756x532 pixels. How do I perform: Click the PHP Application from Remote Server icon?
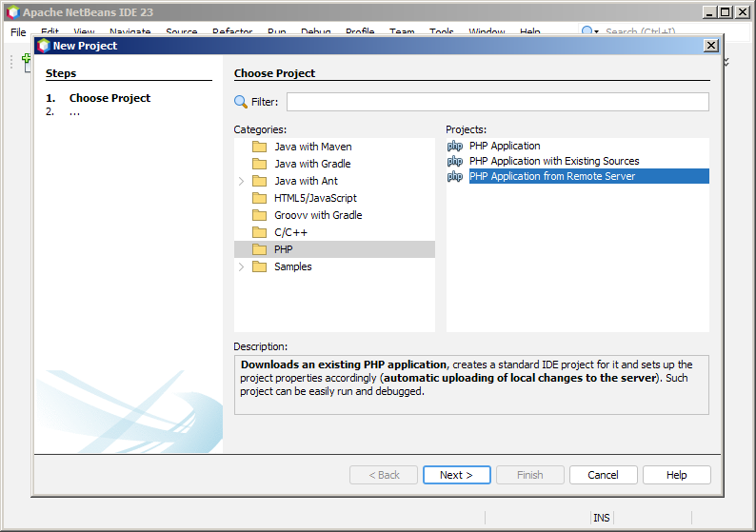tap(455, 177)
